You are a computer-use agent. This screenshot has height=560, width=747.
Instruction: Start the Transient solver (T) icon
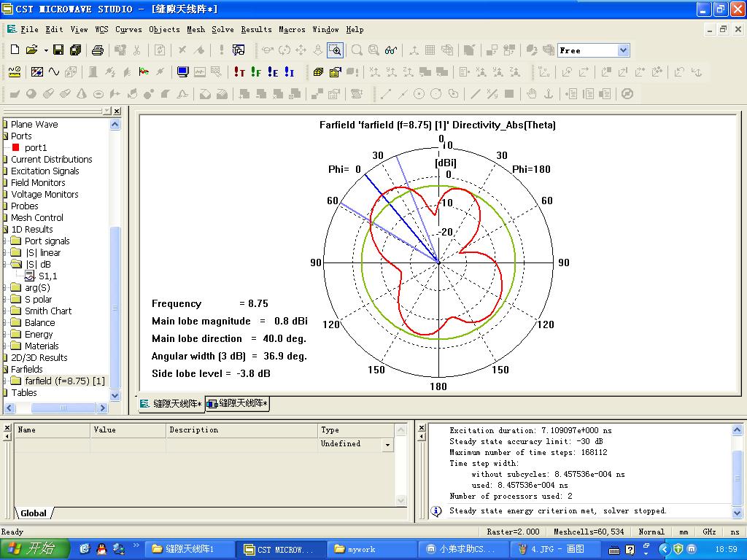[239, 72]
